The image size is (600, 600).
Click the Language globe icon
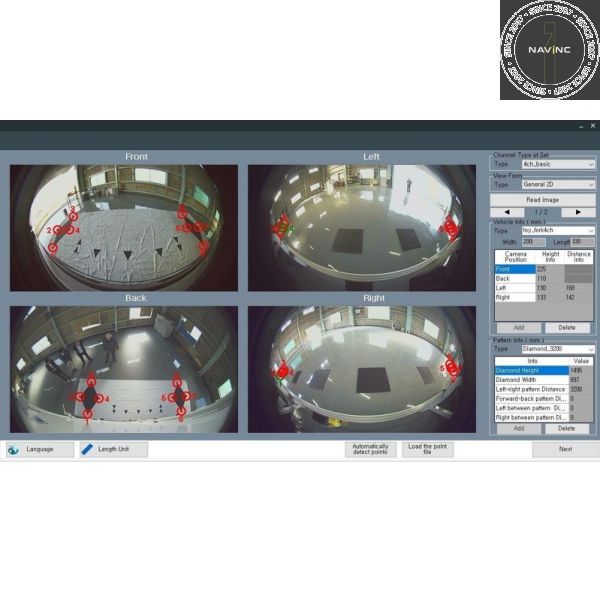click(x=13, y=450)
